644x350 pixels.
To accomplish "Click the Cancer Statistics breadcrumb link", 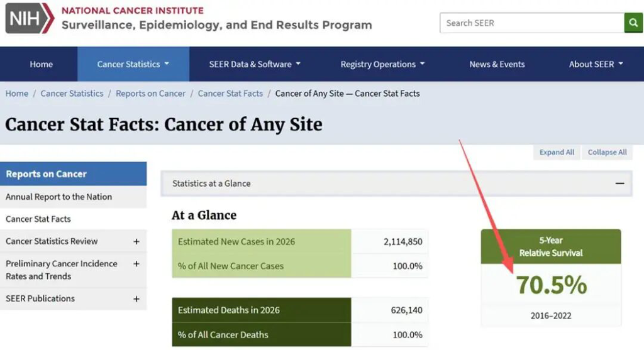I will (72, 94).
